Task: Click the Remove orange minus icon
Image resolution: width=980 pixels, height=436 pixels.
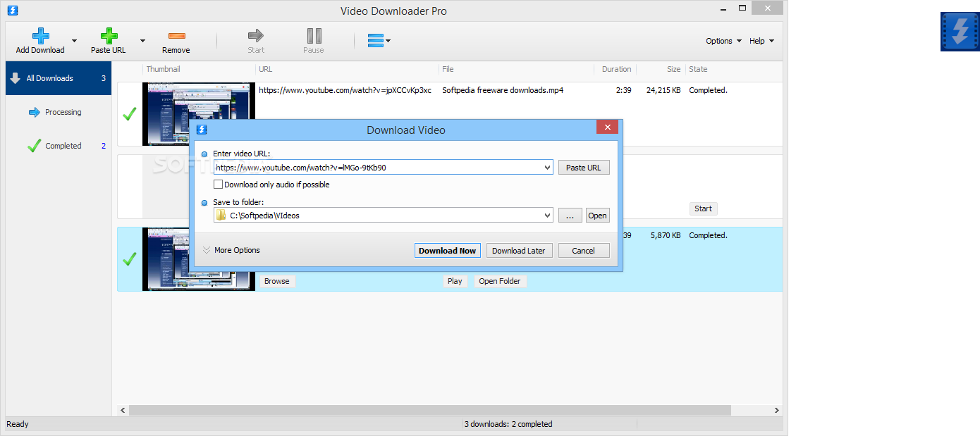Action: click(x=176, y=36)
